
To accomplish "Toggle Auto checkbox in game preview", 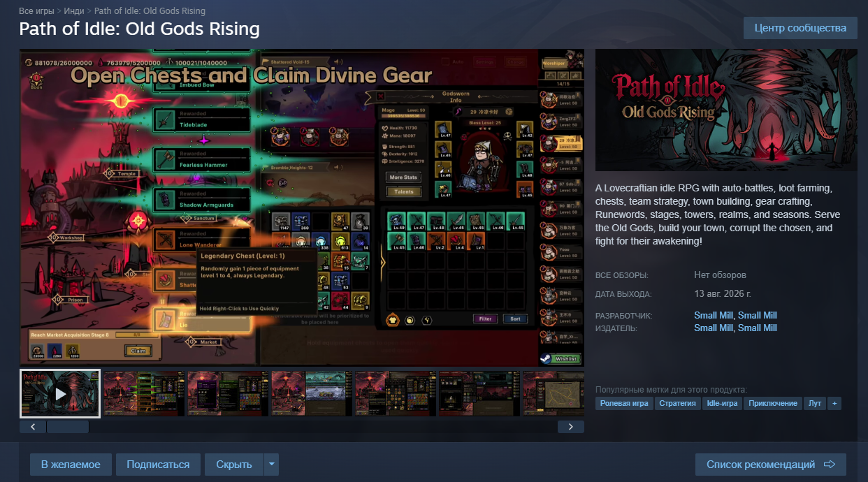I will pyautogui.click(x=446, y=61).
